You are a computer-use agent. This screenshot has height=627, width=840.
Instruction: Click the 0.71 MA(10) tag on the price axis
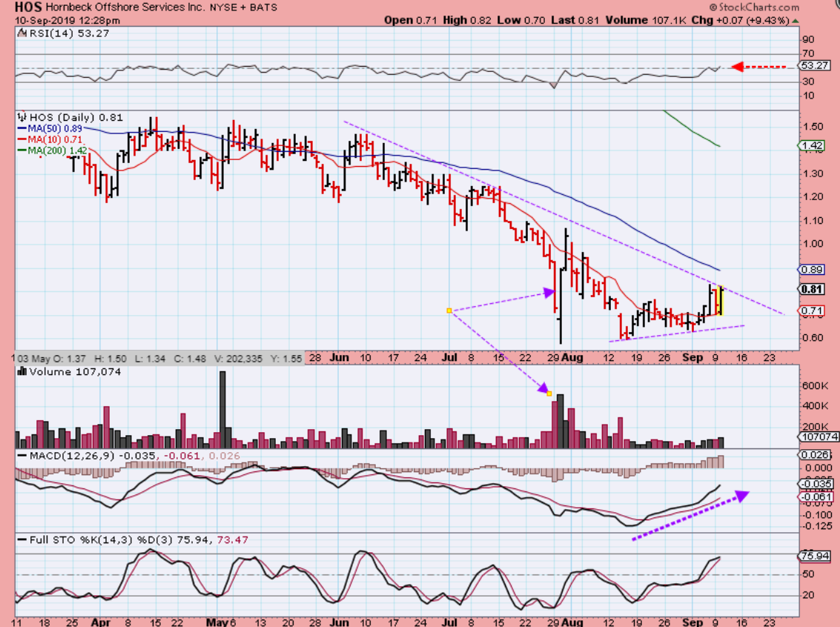point(813,311)
